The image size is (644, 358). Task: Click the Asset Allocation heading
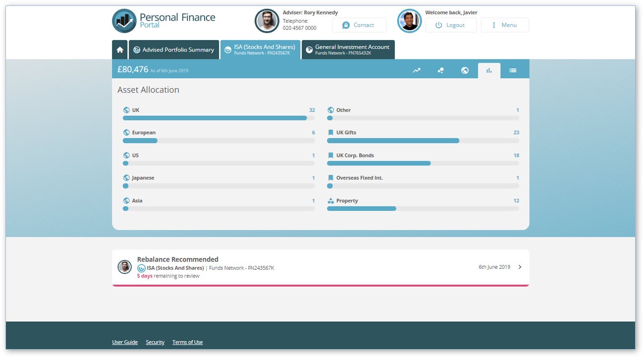point(148,90)
